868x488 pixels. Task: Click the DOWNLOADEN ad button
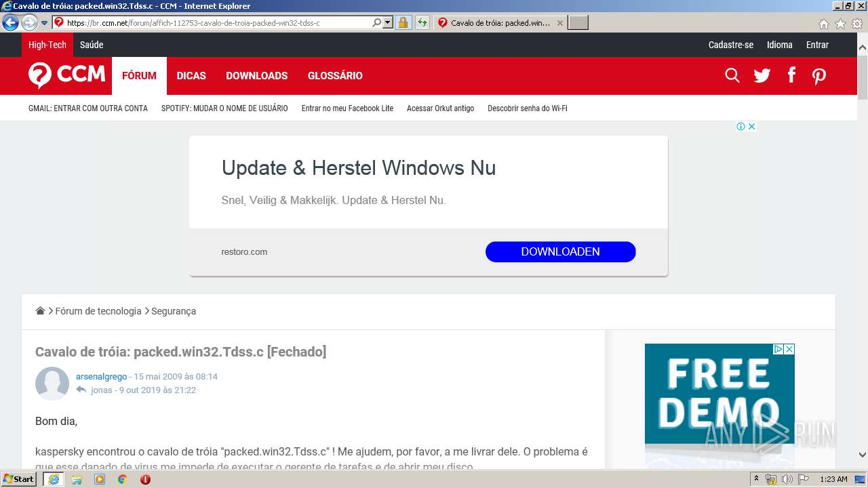(x=560, y=251)
